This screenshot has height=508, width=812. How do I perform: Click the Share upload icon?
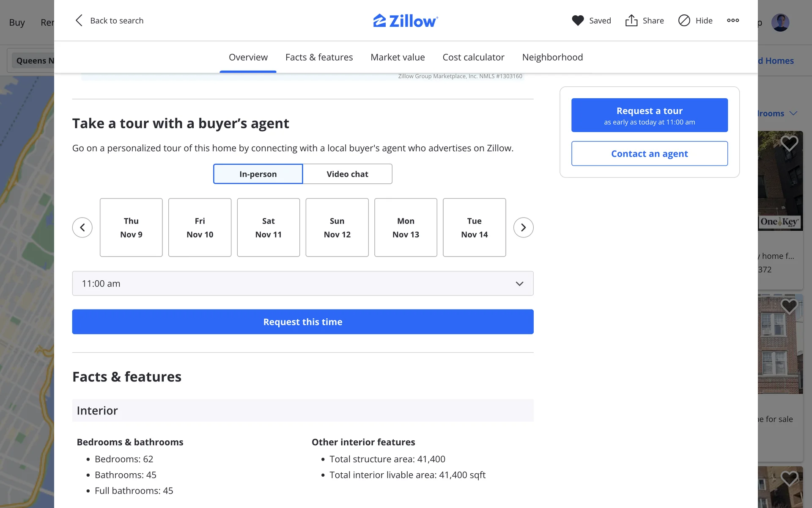point(631,20)
